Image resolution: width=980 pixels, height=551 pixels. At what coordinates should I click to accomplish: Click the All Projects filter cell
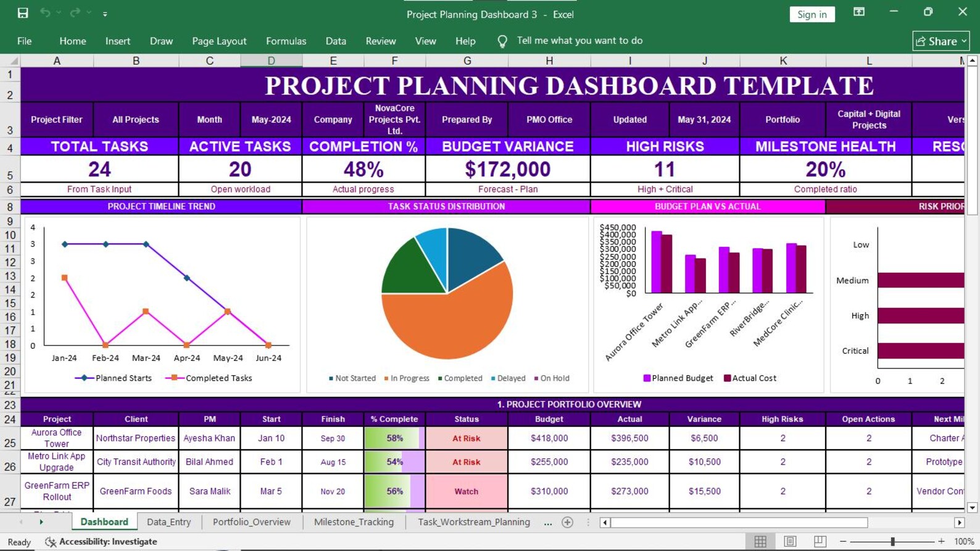[136, 120]
